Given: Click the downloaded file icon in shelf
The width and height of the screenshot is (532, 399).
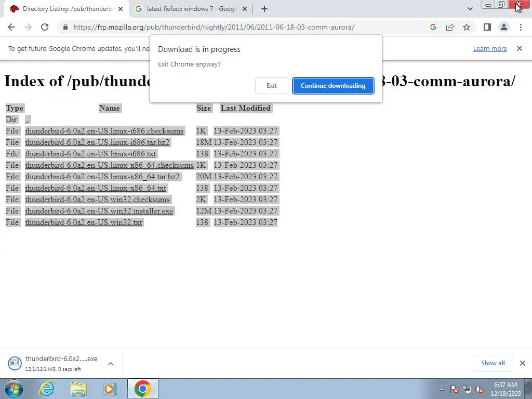Looking at the screenshot, I should 15,363.
